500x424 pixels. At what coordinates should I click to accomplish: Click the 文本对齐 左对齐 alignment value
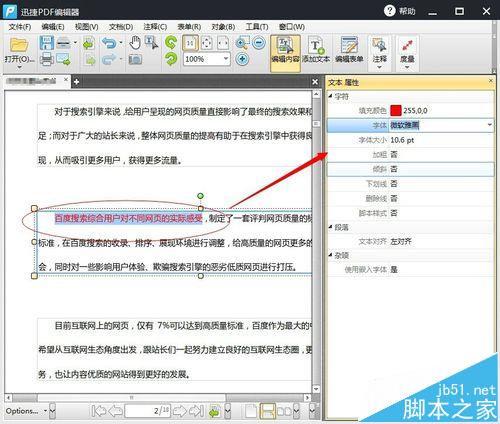click(x=401, y=241)
